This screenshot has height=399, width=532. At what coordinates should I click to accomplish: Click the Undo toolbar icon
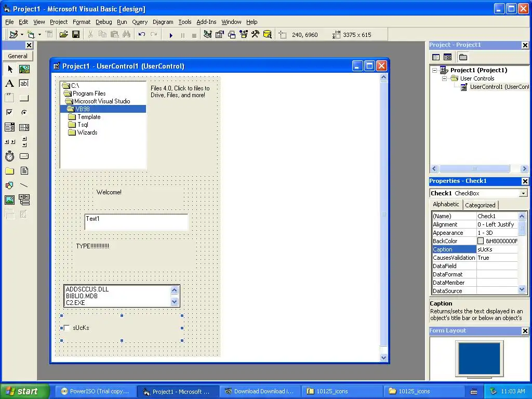pyautogui.click(x=142, y=35)
